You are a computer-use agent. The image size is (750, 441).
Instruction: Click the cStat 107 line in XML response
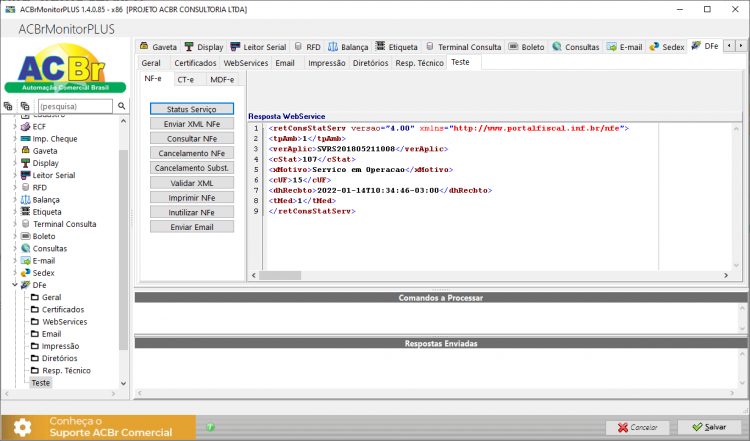[312, 159]
